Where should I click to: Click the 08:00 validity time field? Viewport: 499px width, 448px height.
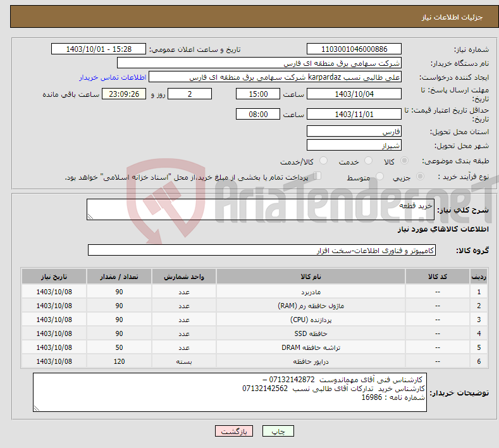(x=258, y=114)
